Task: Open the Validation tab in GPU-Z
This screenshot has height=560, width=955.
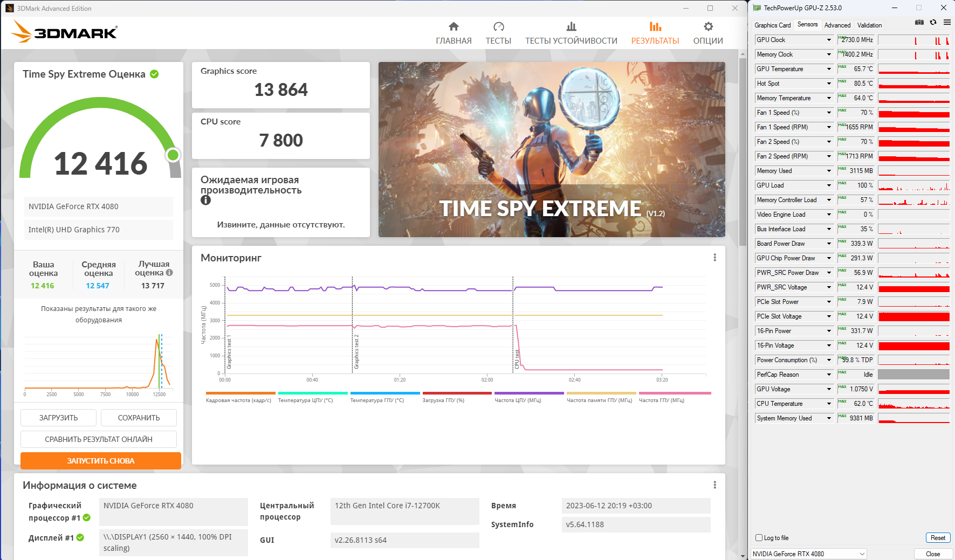Action: pyautogui.click(x=869, y=25)
